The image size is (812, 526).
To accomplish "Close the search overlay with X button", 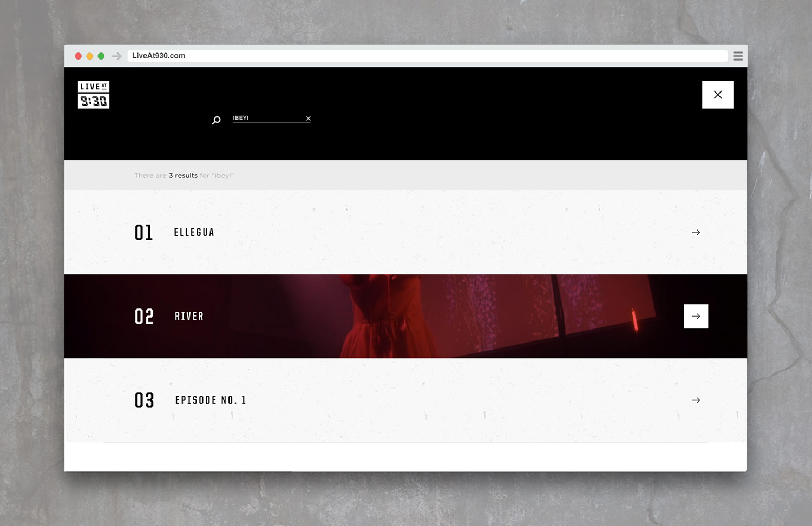I will pyautogui.click(x=718, y=95).
